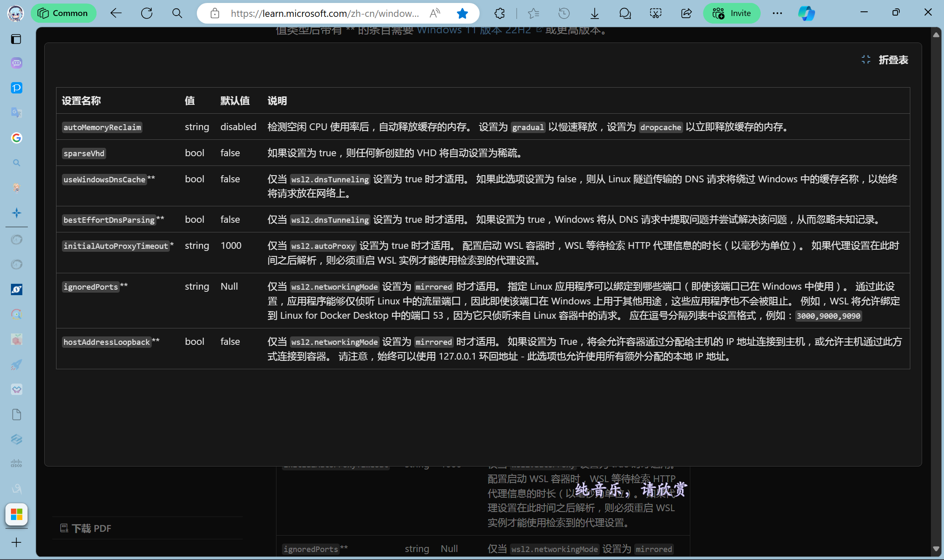Screen dimensions: 944x560
Task: Switch to the red circular magnifier tab
Action: pyautogui.click(x=16, y=314)
